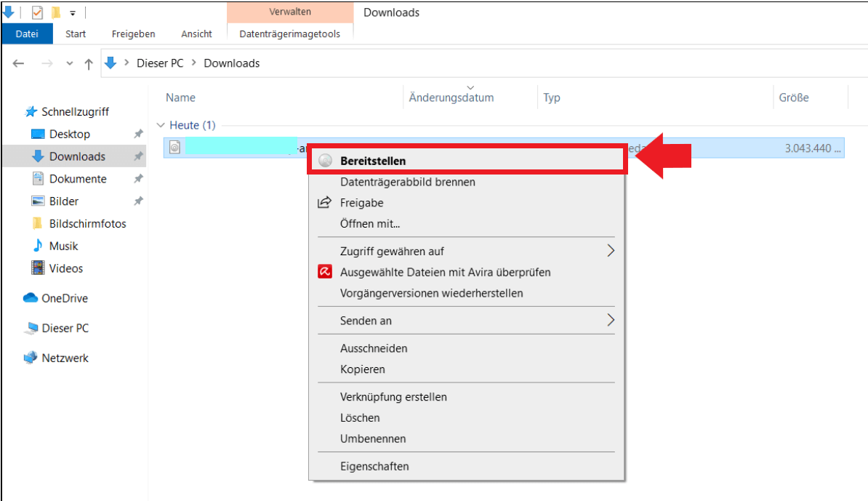This screenshot has height=501, width=868.
Task: Open the Datei tab
Action: click(x=27, y=34)
